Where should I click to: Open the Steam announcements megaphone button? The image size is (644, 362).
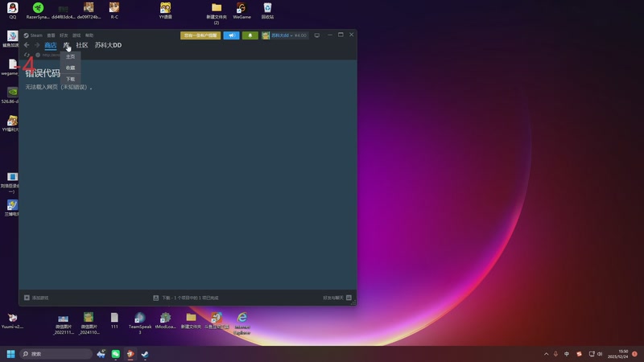point(231,35)
